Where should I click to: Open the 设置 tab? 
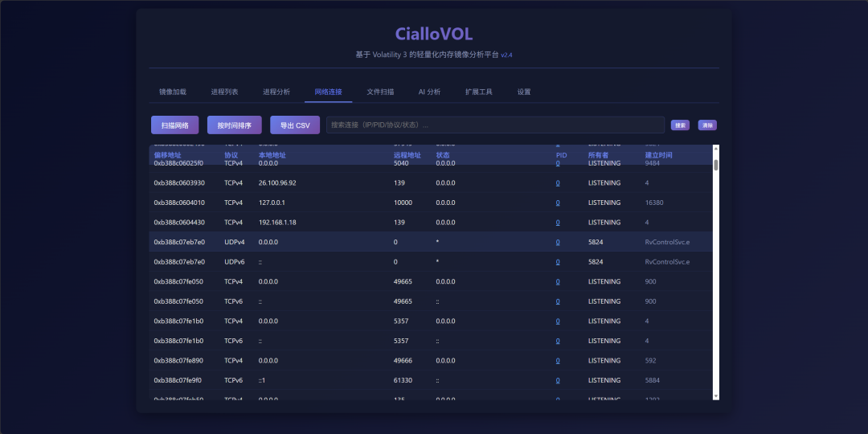click(524, 92)
